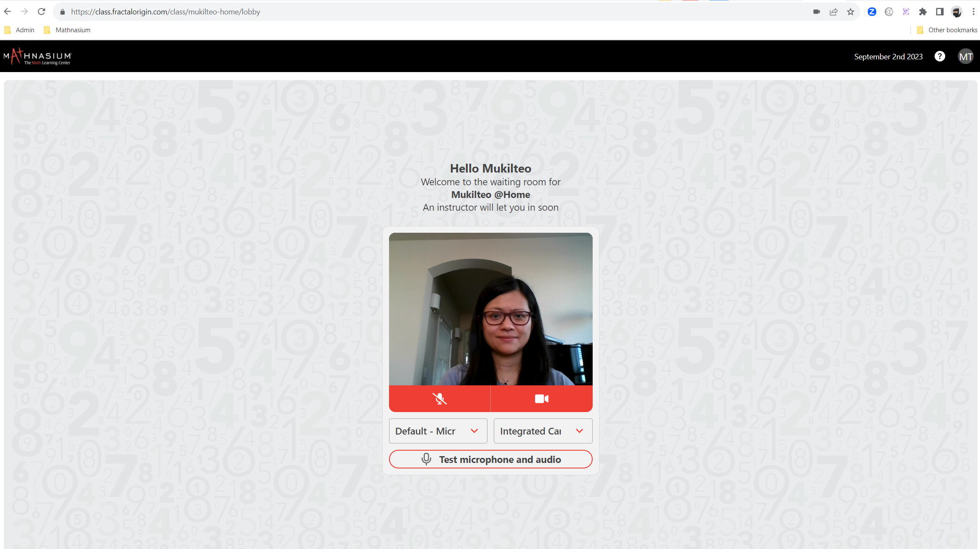Click the Mukilteo @Home room name
This screenshot has height=549, width=980.
(x=491, y=195)
